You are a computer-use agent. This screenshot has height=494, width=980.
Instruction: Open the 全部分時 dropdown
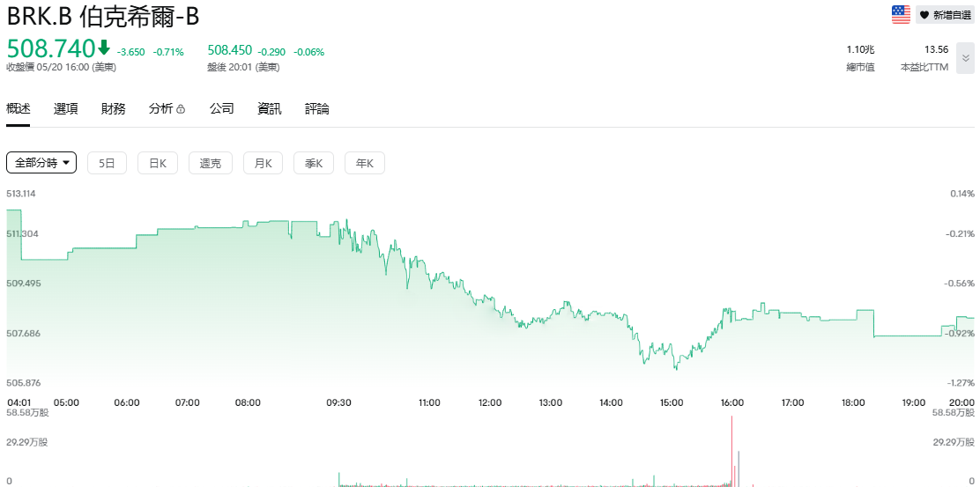click(41, 163)
